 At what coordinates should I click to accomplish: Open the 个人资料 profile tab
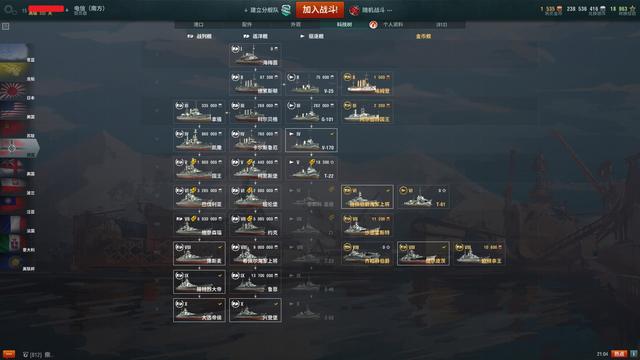[x=393, y=24]
